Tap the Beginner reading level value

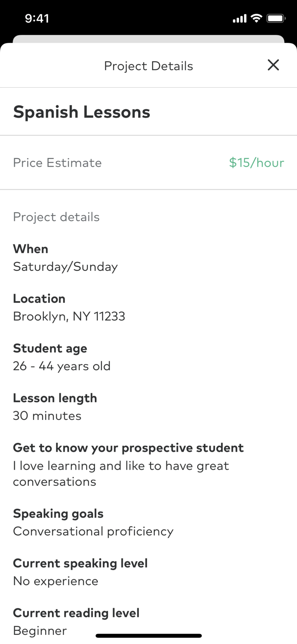(40, 630)
